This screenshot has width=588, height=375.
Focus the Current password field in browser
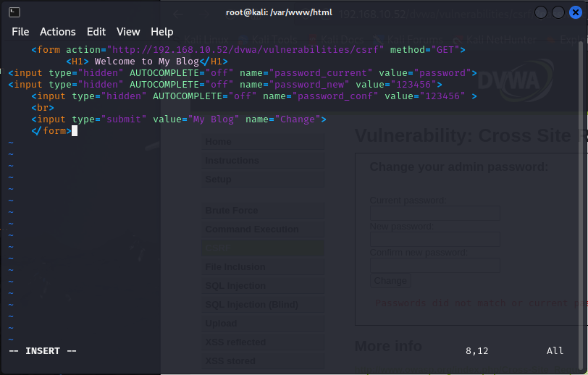pyautogui.click(x=435, y=213)
